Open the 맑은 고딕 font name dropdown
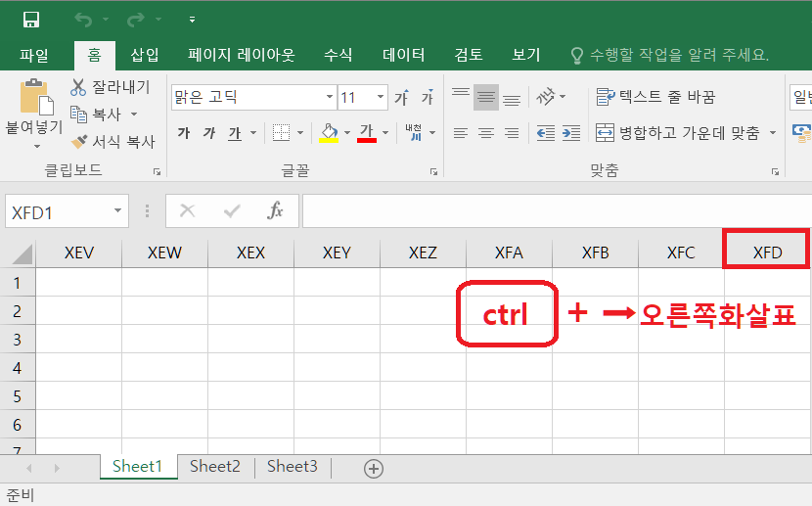The width and height of the screenshot is (812, 506). (330, 97)
